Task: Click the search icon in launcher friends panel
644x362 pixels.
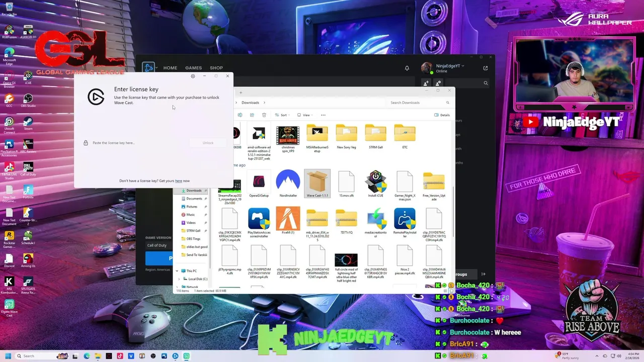Action: point(486,83)
